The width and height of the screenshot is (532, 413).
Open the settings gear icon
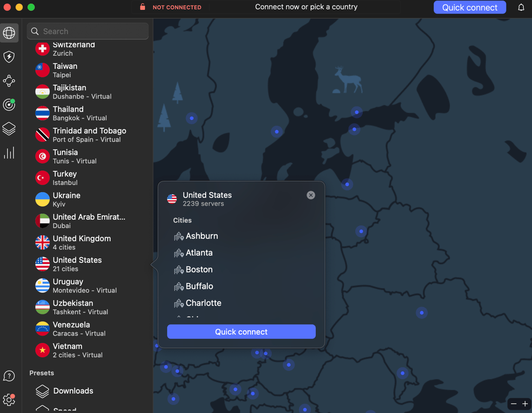pos(9,400)
